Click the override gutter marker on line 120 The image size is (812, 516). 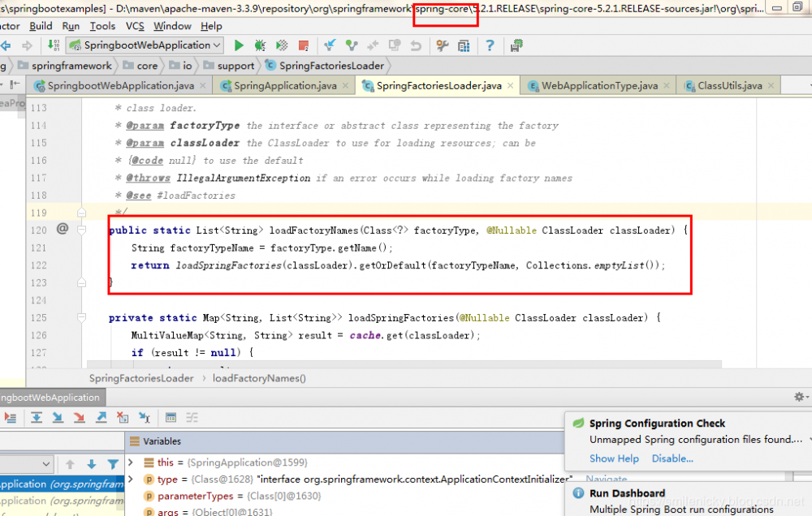pyautogui.click(x=63, y=228)
